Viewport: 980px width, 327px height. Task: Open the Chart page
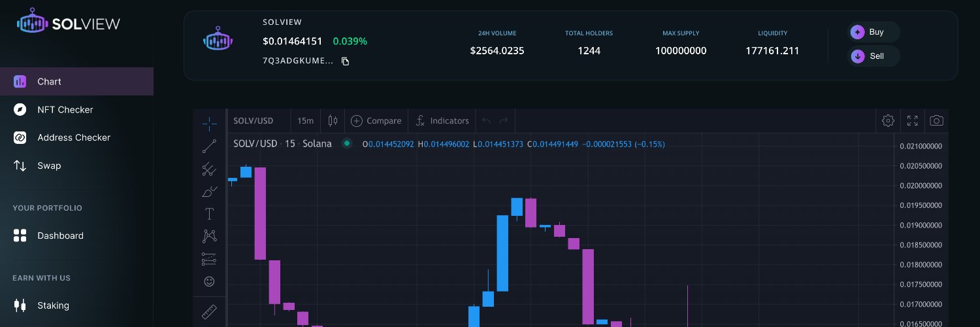(x=76, y=82)
